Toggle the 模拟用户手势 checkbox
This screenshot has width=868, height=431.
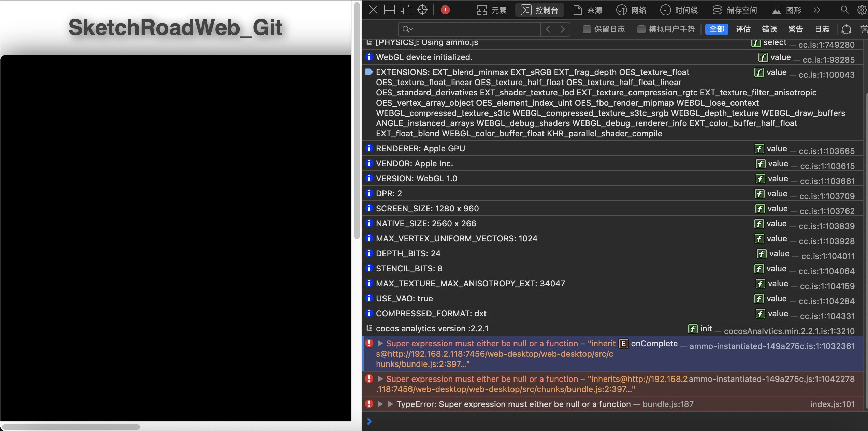(641, 29)
